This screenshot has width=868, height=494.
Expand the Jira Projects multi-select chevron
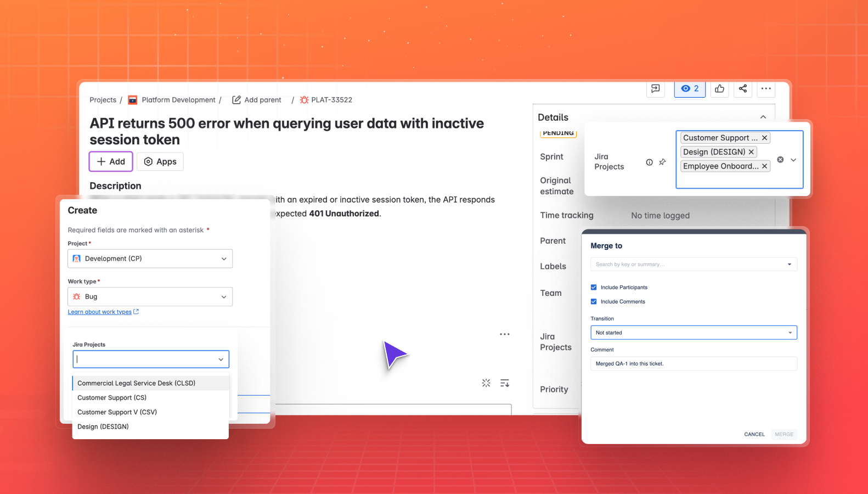pyautogui.click(x=793, y=160)
